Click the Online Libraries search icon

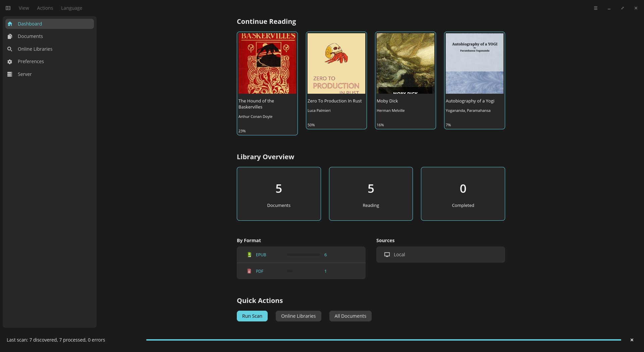tap(10, 49)
